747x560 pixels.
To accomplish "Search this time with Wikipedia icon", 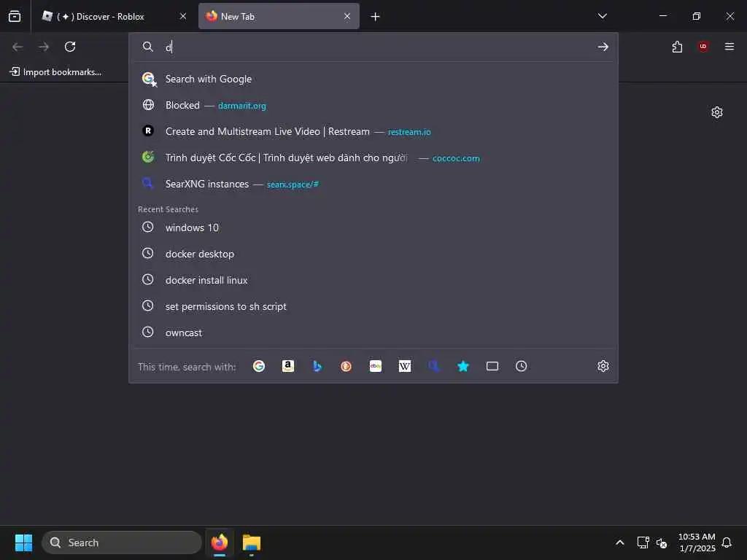I will coord(404,366).
